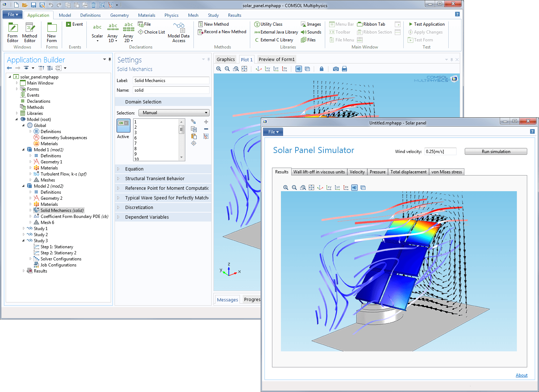539x392 pixels.
Task: Toggle scene light in Plot 1 toolbar
Action: [299, 69]
